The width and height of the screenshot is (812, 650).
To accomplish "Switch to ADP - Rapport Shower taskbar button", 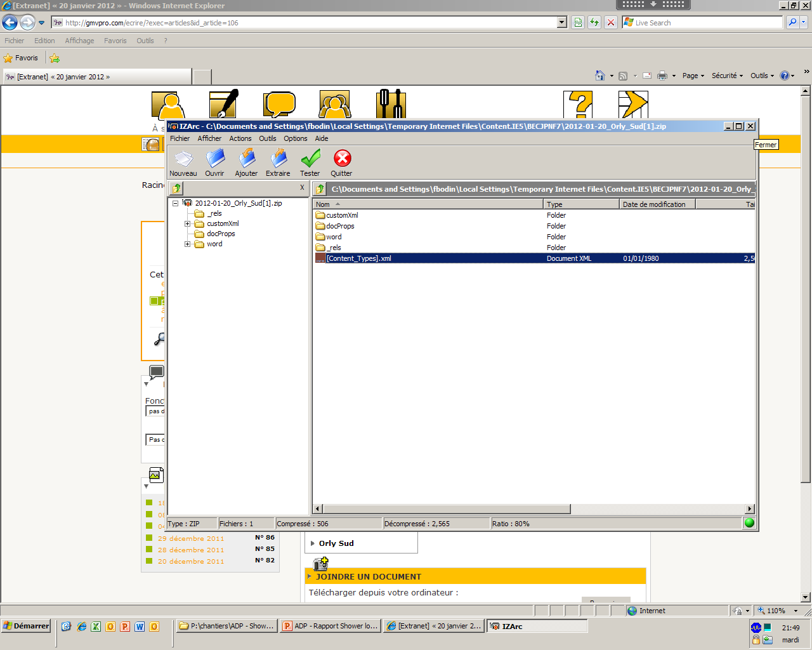I will coord(331,626).
